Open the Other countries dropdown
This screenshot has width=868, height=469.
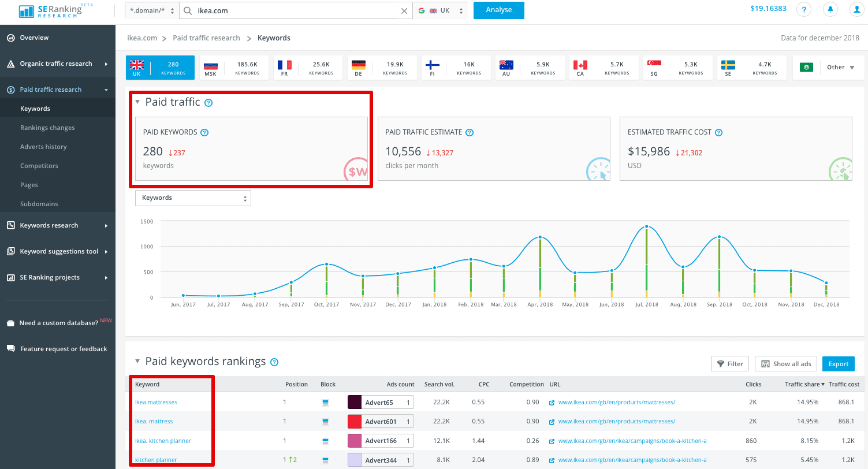[828, 68]
